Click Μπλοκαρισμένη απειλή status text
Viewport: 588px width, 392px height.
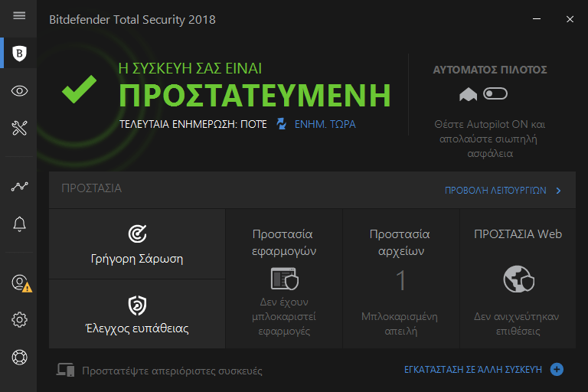[400, 324]
